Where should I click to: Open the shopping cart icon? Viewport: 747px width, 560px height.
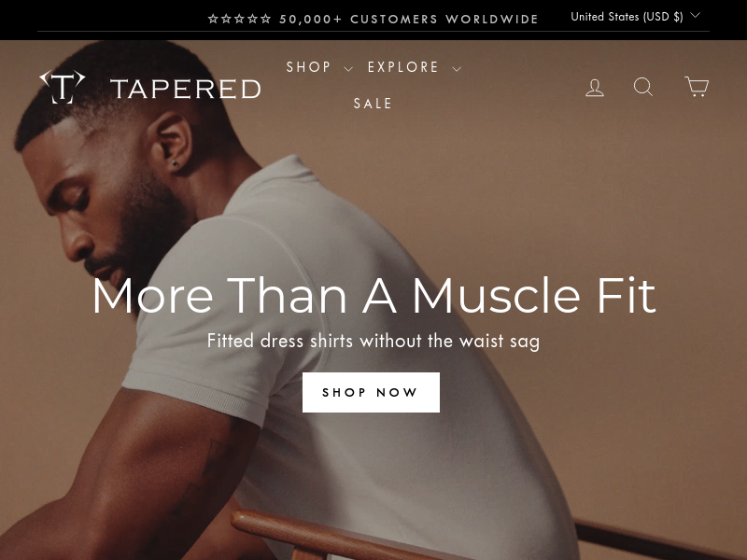(x=697, y=86)
